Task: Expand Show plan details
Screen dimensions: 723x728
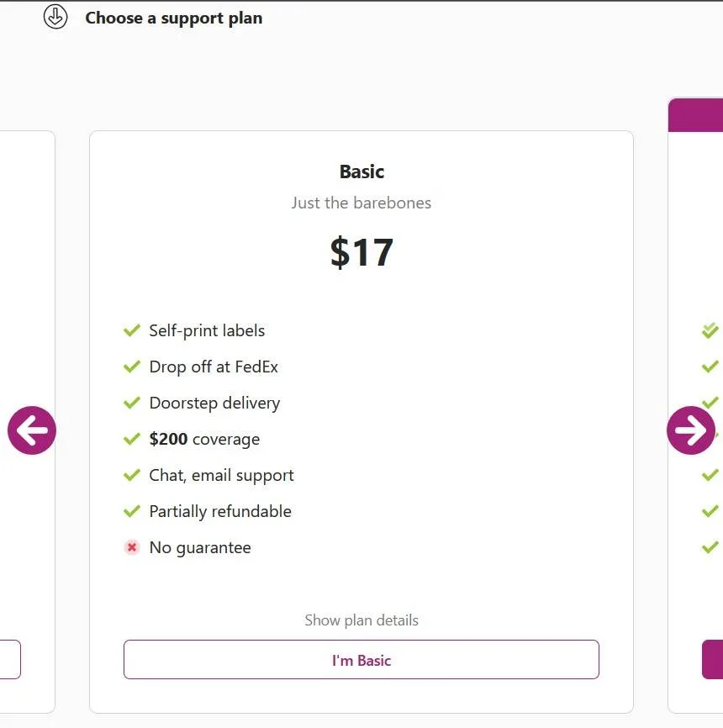Action: coord(361,620)
